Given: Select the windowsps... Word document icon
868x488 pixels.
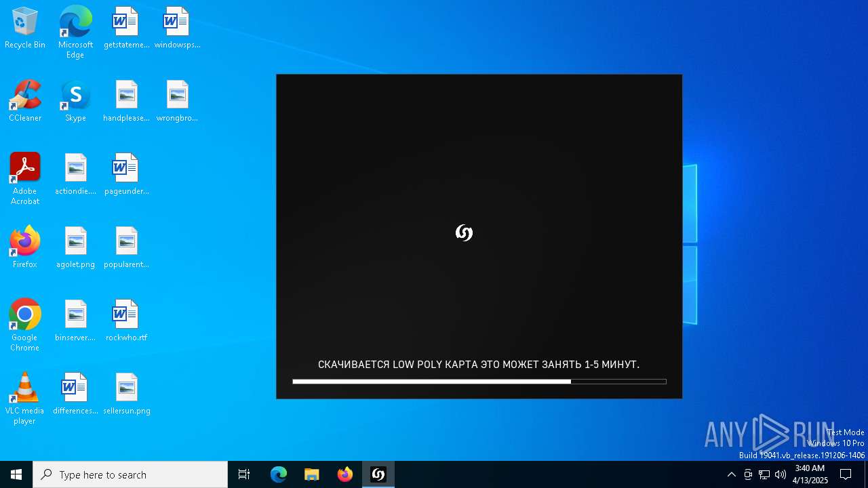Looking at the screenshot, I should [177, 28].
